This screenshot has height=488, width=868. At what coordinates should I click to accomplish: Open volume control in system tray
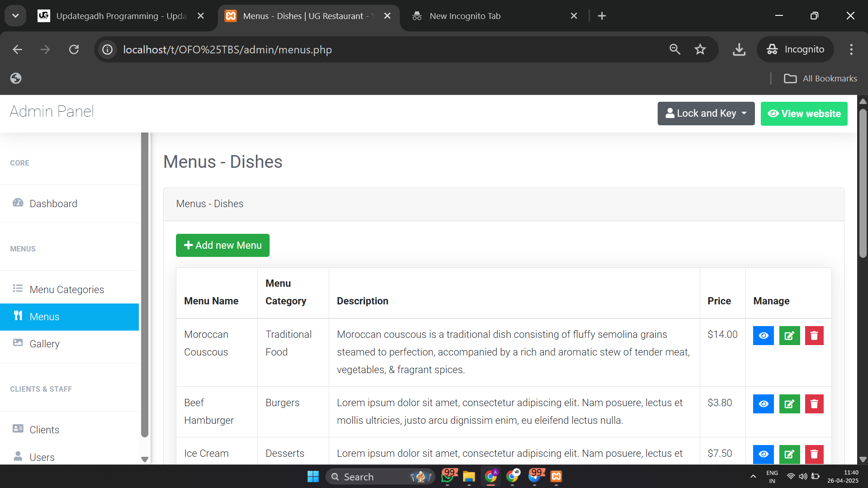pyautogui.click(x=803, y=477)
